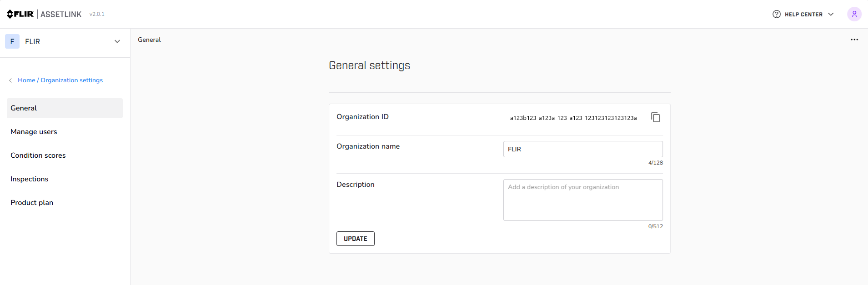The image size is (868, 285).
Task: Click the ASSETLINK product name in header
Action: point(61,15)
